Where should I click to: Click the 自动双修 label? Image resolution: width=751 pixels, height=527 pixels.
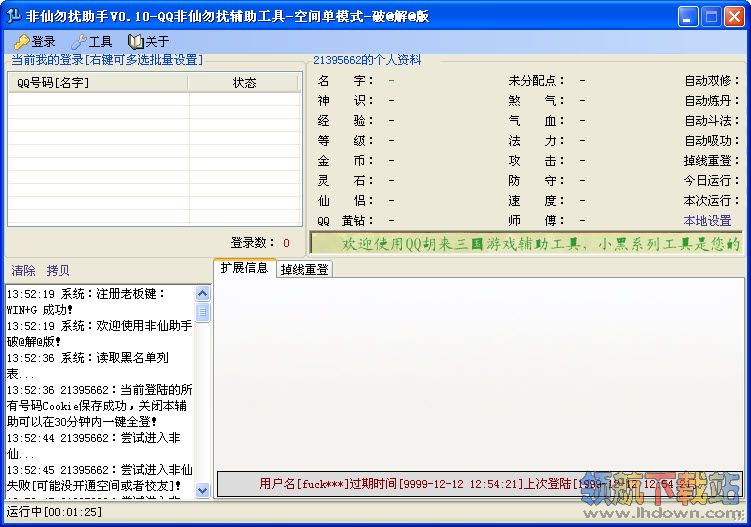[712, 80]
